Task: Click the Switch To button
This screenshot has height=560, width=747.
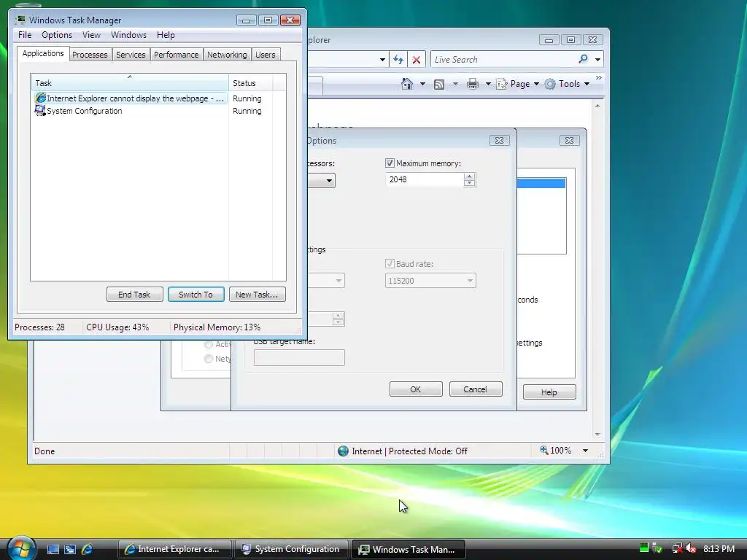Action: (196, 295)
